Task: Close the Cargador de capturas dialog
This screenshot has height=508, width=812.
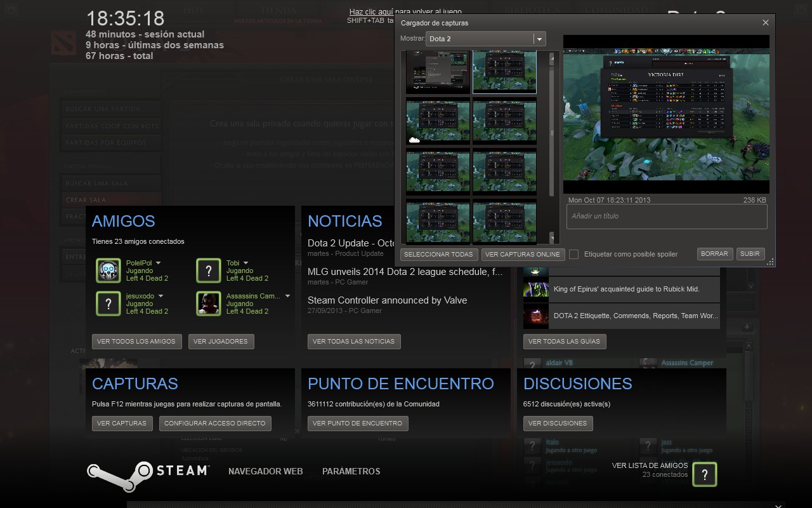Action: [x=766, y=23]
